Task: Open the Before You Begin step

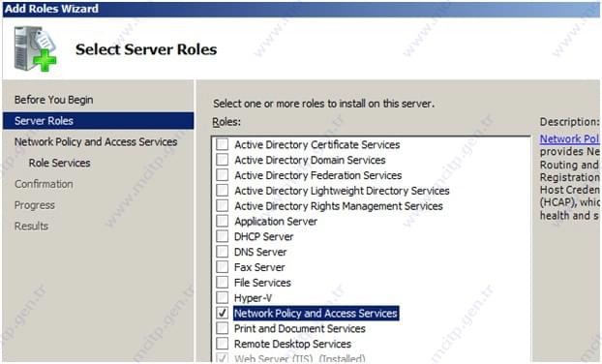Action: coord(54,100)
